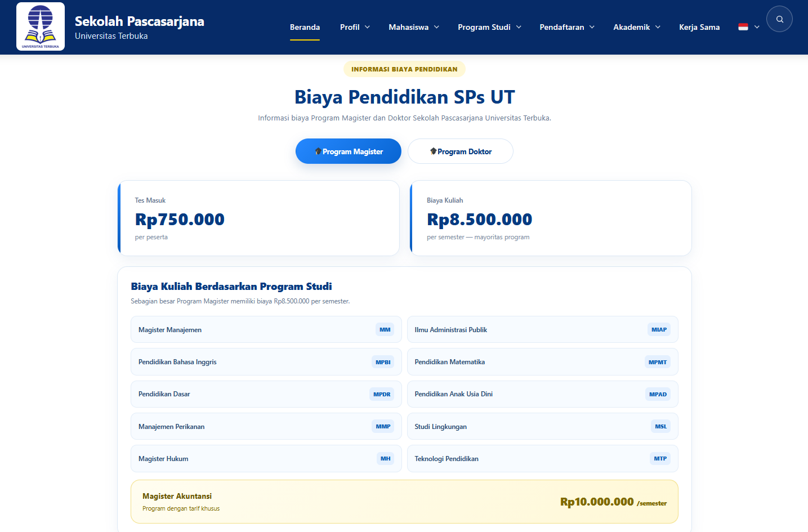Click the Teknologi Pendidikan row
The image size is (808, 532).
tap(543, 459)
